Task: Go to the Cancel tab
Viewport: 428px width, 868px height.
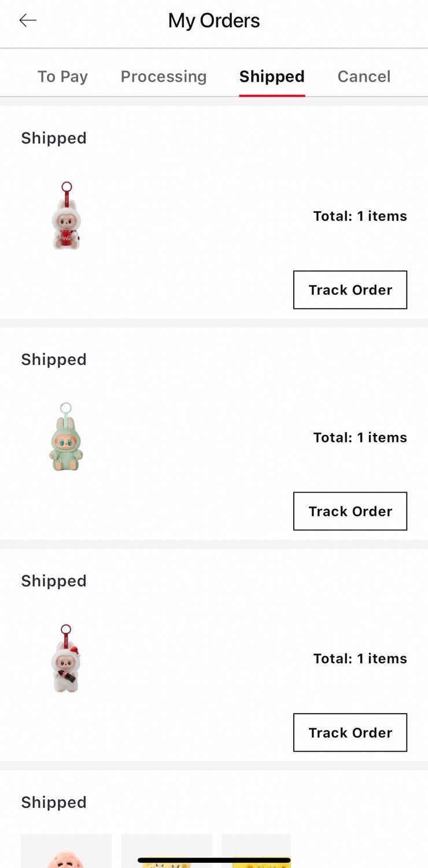Action: point(364,76)
